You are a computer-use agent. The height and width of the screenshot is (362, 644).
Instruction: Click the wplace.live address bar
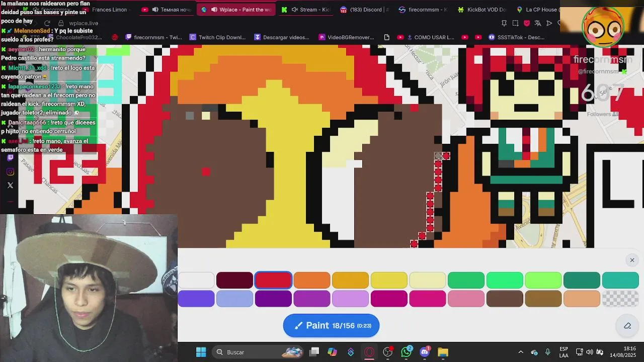(x=84, y=23)
